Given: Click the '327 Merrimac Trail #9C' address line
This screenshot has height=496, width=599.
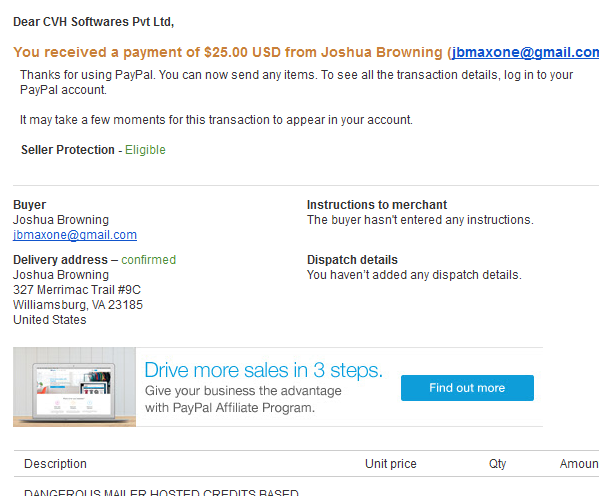Looking at the screenshot, I should click(77, 290).
